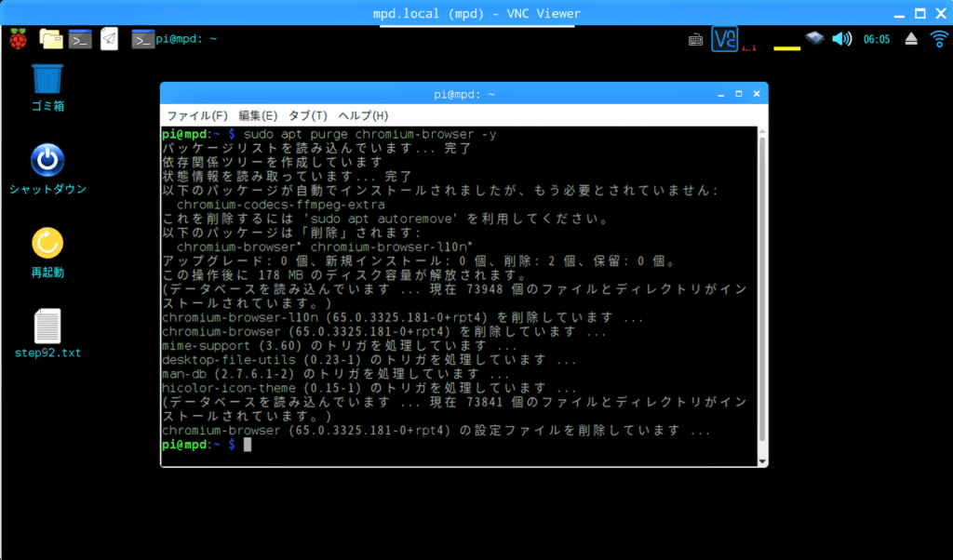Open the Raspberry Pi main menu

pyautogui.click(x=19, y=39)
